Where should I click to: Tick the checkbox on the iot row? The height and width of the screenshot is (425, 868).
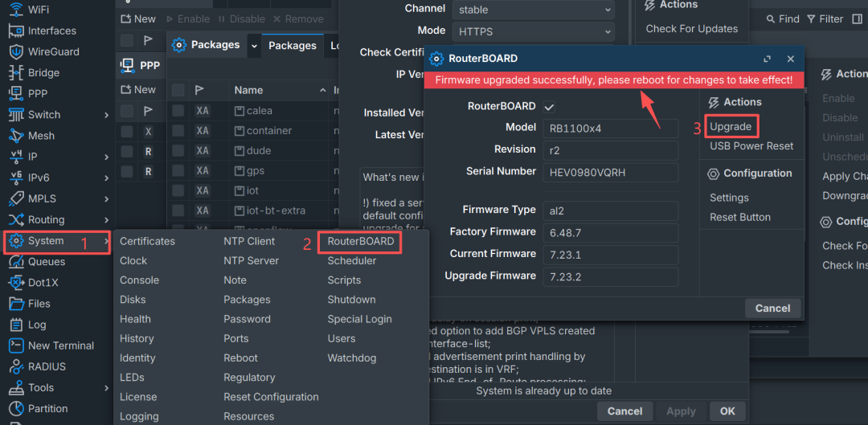click(178, 190)
